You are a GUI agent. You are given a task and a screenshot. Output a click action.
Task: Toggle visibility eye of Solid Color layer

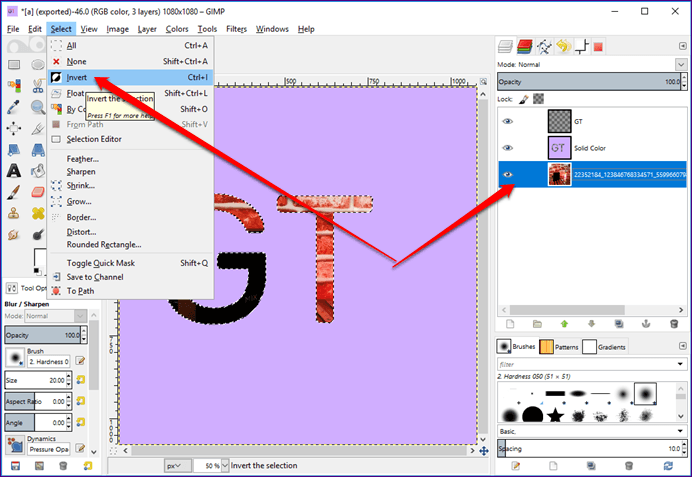(508, 148)
